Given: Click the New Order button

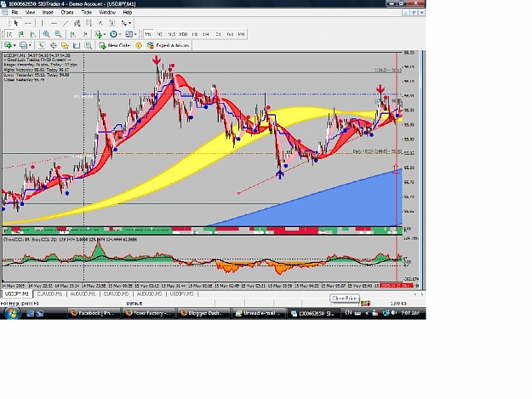Looking at the screenshot, I should pyautogui.click(x=115, y=45).
